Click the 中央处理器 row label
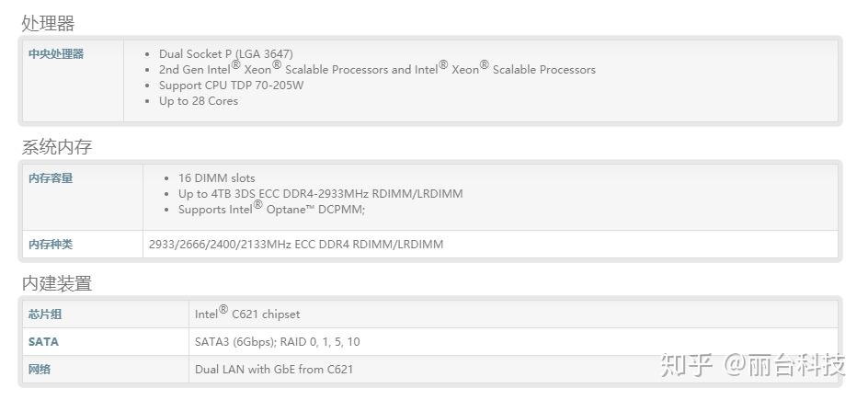This screenshot has width=868, height=400. point(56,54)
